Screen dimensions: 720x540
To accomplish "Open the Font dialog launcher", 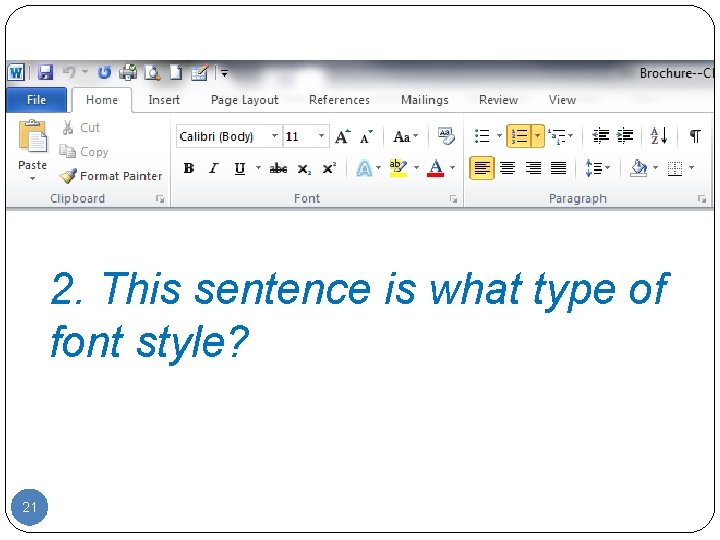I will [453, 199].
